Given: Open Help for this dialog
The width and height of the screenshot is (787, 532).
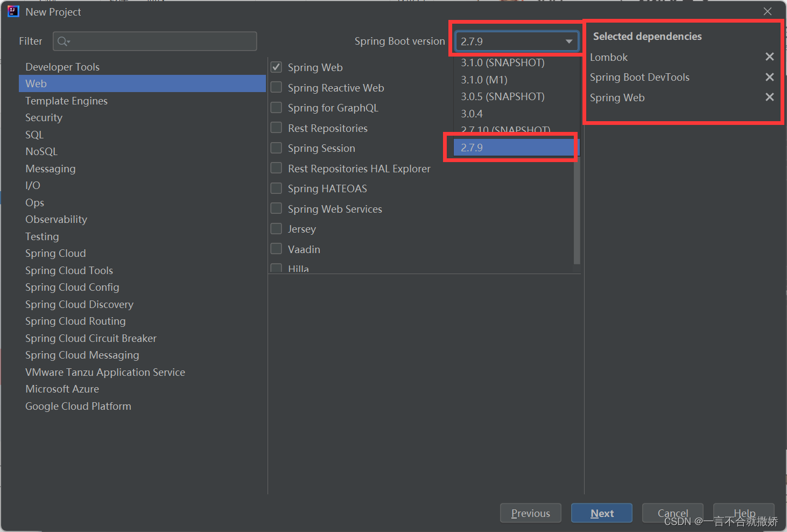Looking at the screenshot, I should (744, 513).
